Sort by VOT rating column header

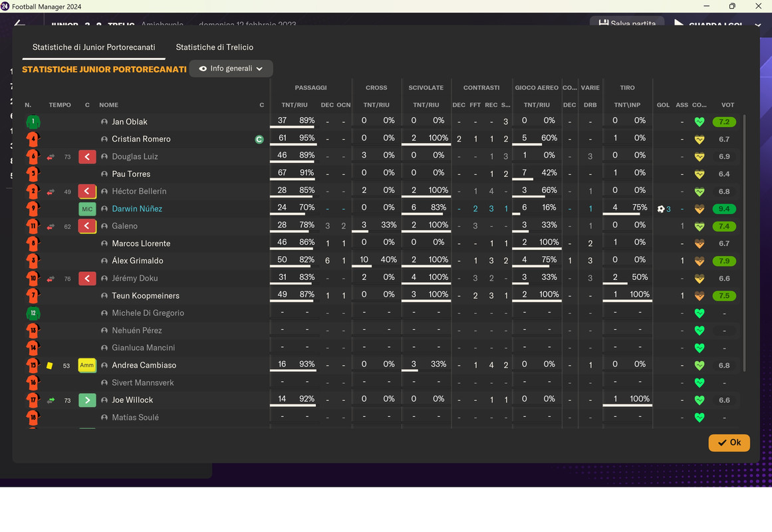click(x=727, y=105)
